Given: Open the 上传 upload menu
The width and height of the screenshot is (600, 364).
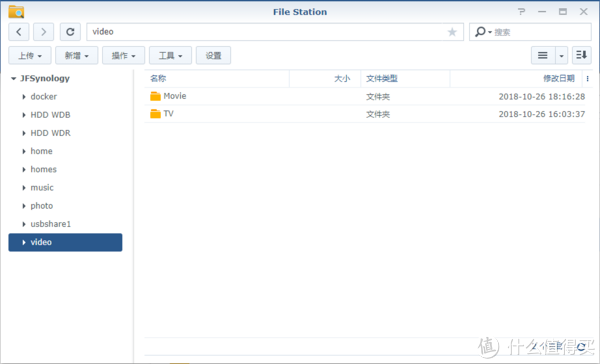Looking at the screenshot, I should pos(30,55).
